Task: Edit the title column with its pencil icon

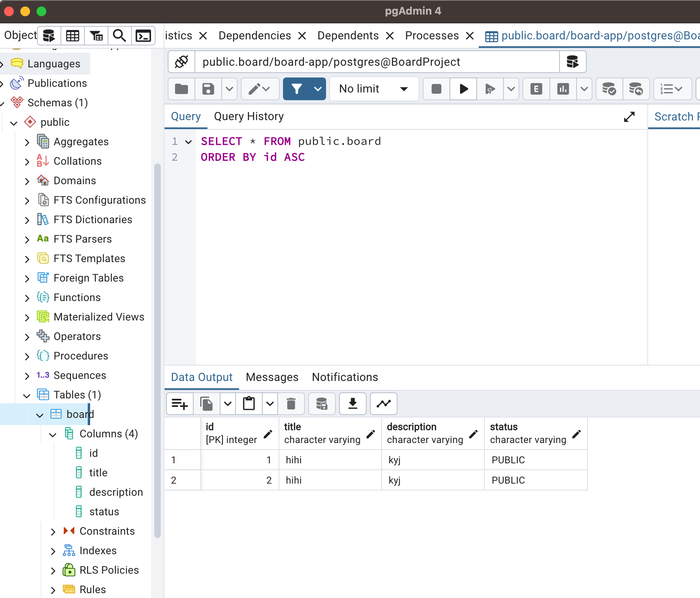Action: (x=371, y=434)
